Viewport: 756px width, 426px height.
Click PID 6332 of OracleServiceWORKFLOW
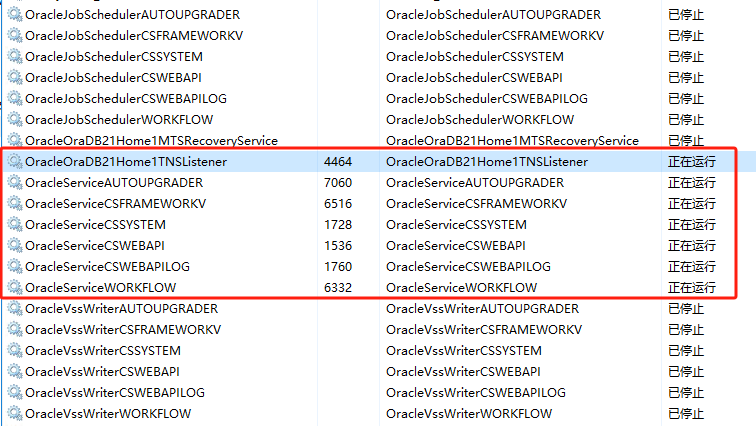(338, 287)
